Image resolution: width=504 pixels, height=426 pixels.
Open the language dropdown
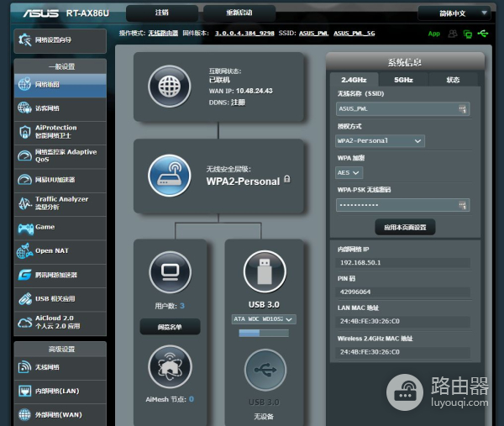[454, 13]
